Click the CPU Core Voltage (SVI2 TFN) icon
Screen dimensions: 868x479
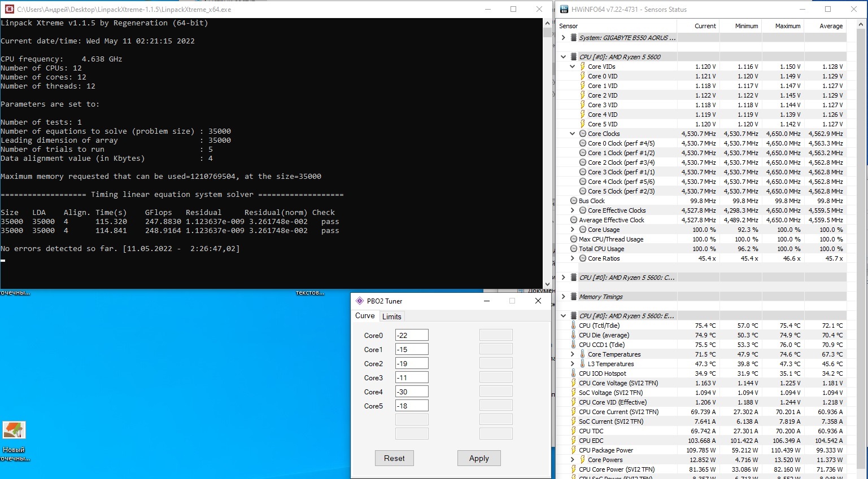(x=574, y=383)
